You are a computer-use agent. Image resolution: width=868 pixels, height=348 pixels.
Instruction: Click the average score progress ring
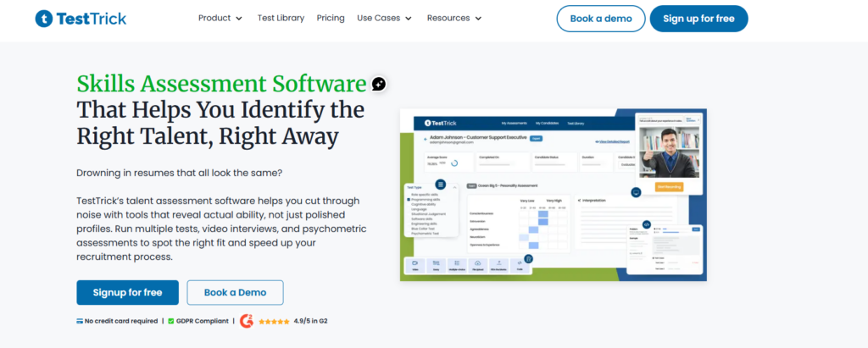(454, 163)
